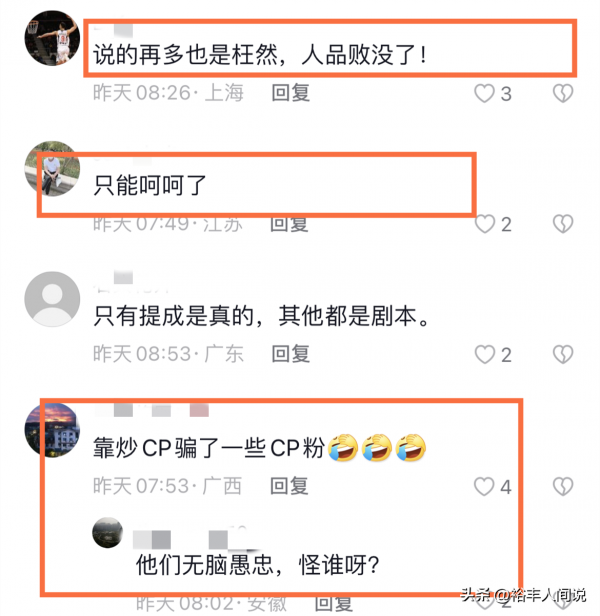Screen dimensions: 600x616
Task: Tap 回复 under the 广东 comment
Action: point(291,354)
